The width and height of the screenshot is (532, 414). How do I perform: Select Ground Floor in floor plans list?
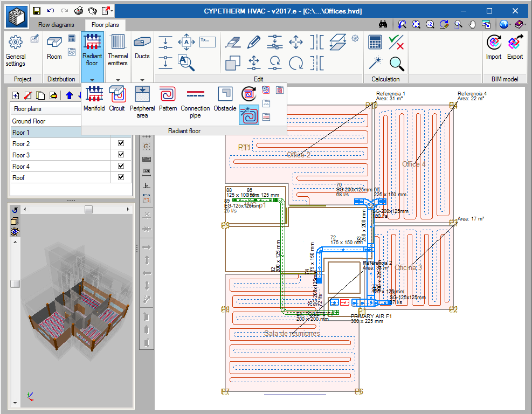click(29, 121)
